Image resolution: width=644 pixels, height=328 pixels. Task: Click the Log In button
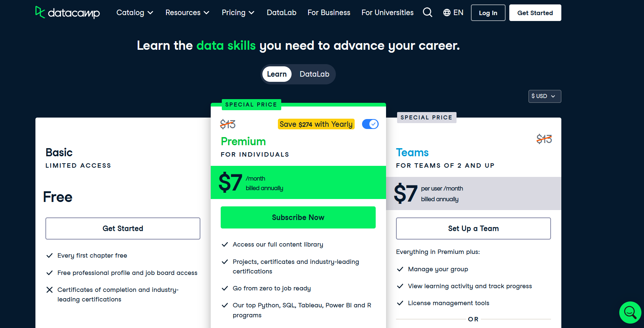488,13
